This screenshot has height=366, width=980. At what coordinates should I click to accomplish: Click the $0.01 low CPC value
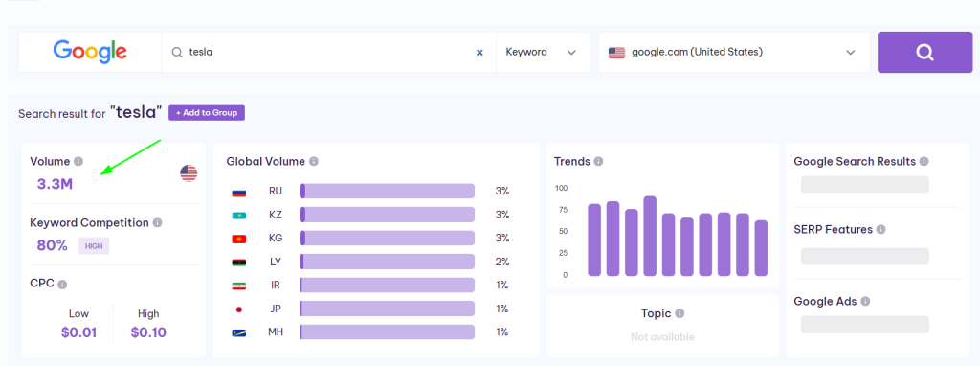point(78,332)
